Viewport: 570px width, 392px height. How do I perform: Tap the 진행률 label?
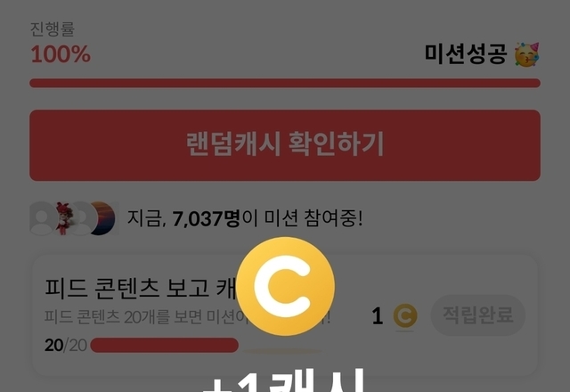point(53,29)
